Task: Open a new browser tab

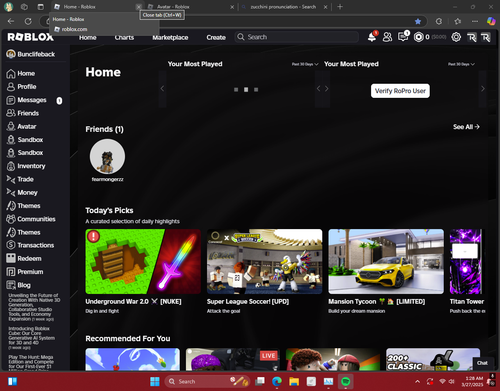Action: pyautogui.click(x=340, y=7)
